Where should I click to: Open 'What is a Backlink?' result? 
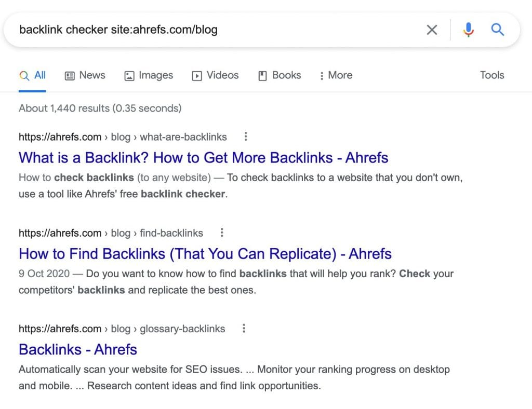tap(203, 157)
